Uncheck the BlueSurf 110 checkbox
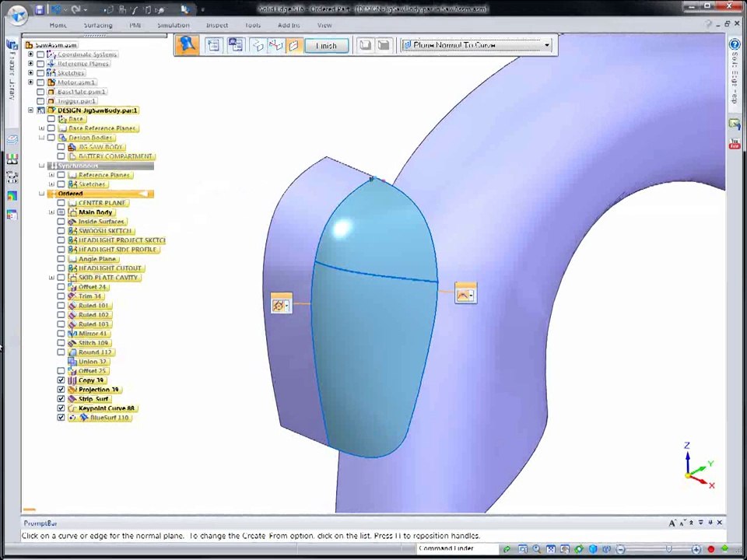 (61, 417)
